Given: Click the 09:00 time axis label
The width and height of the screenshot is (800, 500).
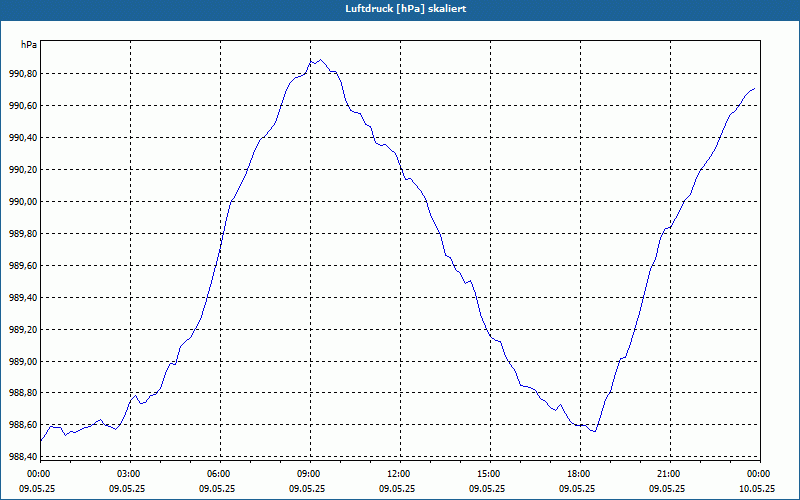Looking at the screenshot, I should (x=310, y=474).
